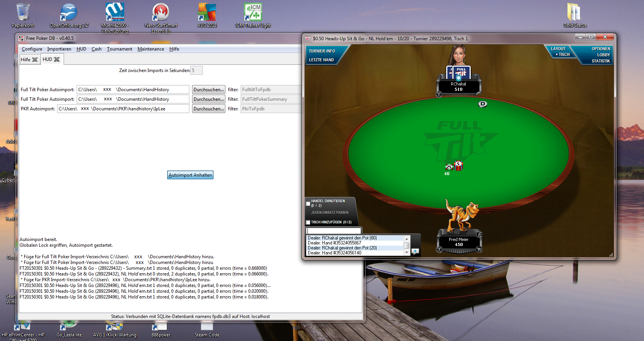Open the Statistik panel

[601, 61]
